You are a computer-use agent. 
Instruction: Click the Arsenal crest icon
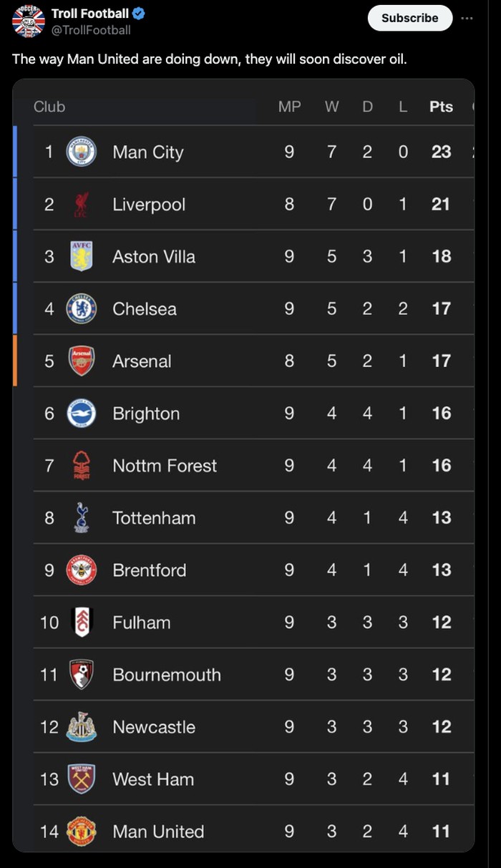82,361
